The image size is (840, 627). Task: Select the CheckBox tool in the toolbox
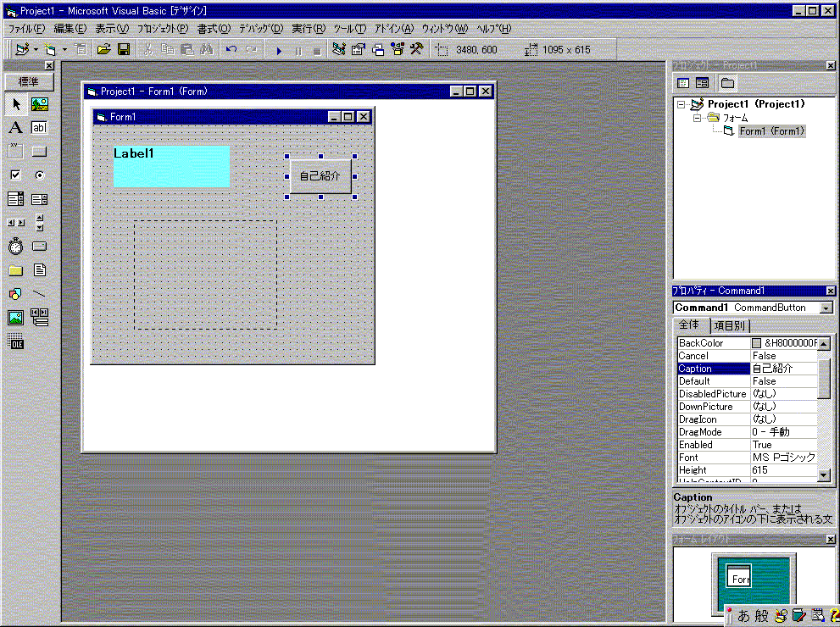pyautogui.click(x=15, y=175)
